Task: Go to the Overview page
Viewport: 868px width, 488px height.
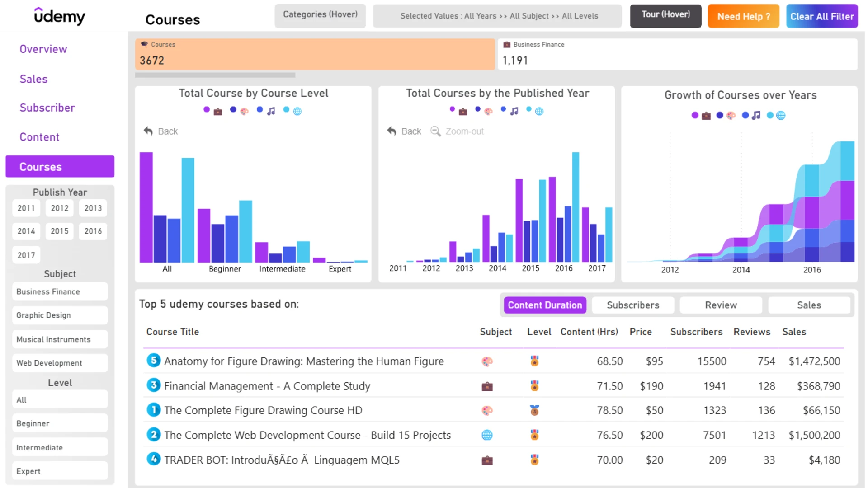Action: 43,49
